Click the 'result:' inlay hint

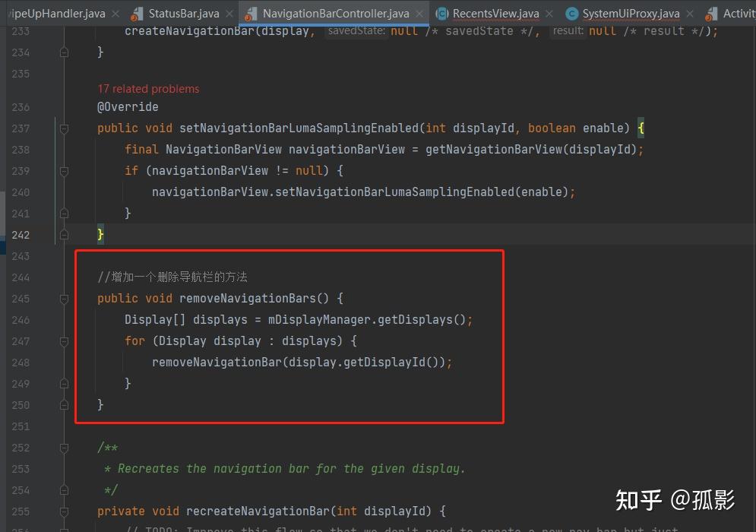[568, 31]
